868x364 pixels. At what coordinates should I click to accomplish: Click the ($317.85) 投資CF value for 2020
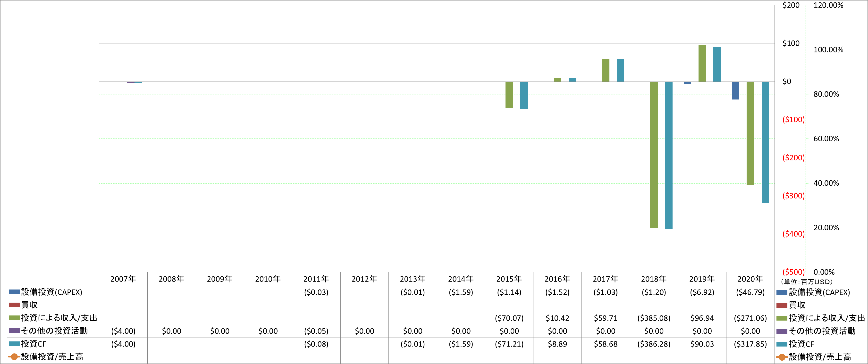coord(750,344)
